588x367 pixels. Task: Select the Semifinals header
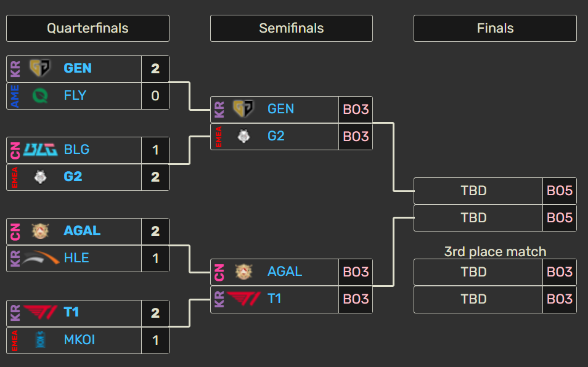point(291,28)
